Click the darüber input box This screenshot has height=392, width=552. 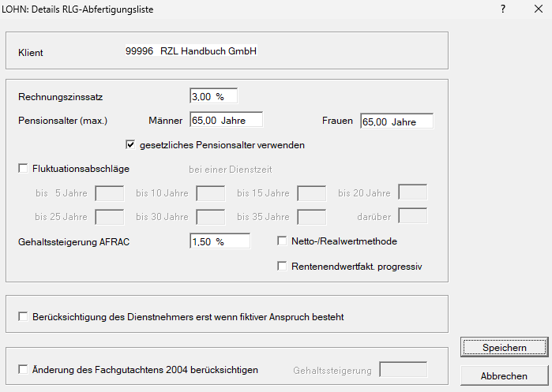coord(412,217)
